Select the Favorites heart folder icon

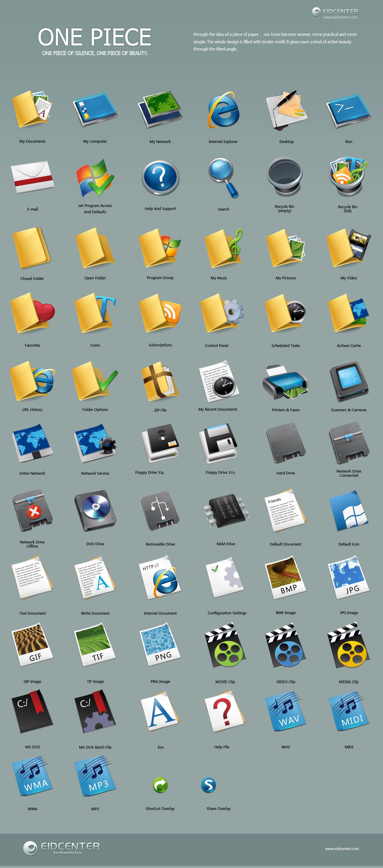pos(32,313)
